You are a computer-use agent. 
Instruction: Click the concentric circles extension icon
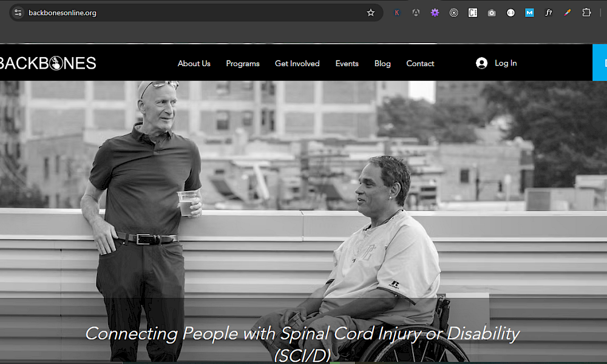(x=453, y=13)
